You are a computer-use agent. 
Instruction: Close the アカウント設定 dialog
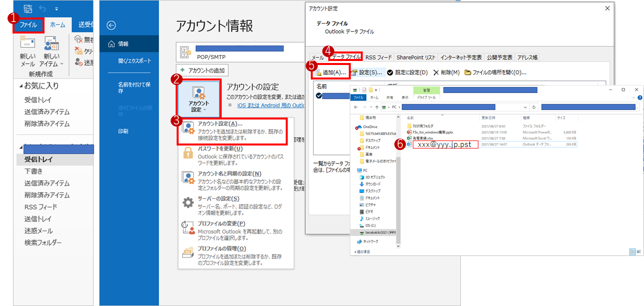[607, 8]
